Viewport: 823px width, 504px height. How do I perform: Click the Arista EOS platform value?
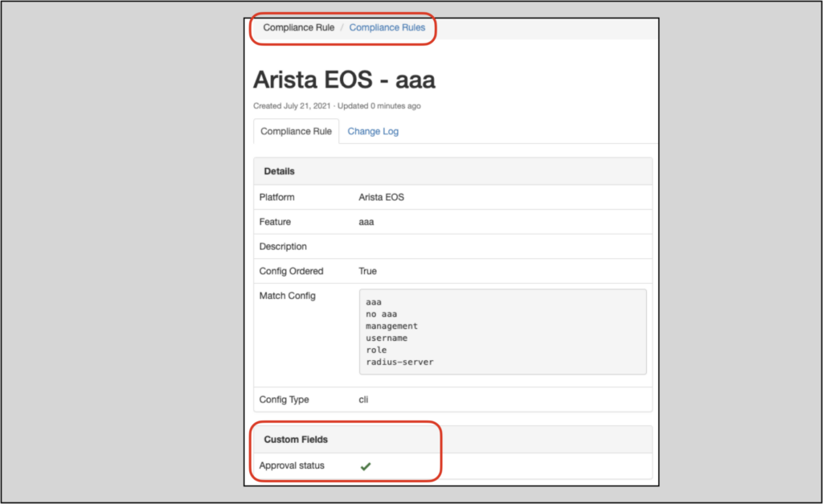coord(381,198)
